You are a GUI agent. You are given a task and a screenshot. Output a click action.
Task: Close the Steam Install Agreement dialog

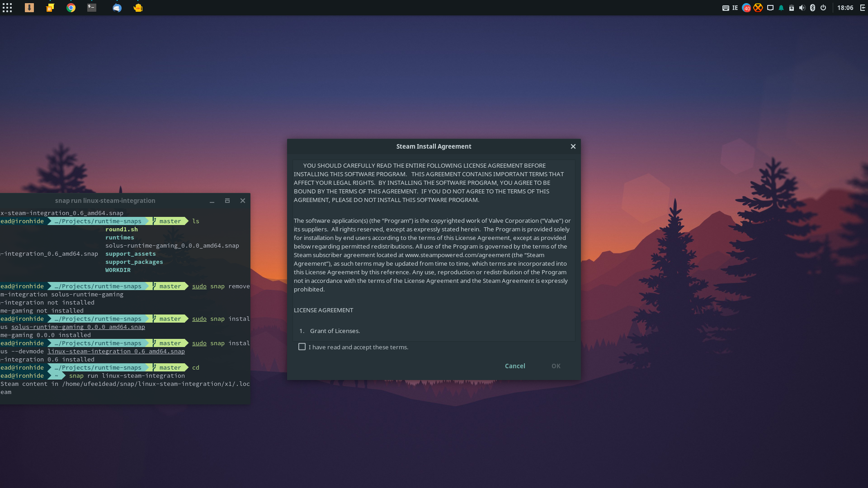tap(573, 146)
